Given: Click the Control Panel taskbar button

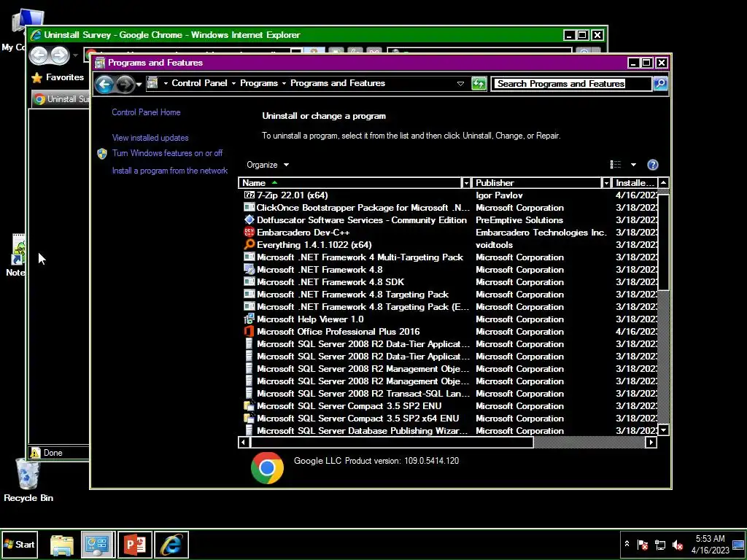Looking at the screenshot, I should [98, 545].
